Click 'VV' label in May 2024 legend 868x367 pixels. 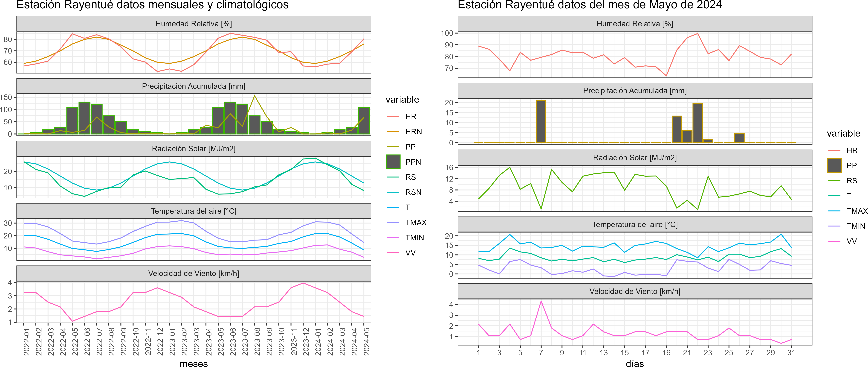[x=851, y=241]
